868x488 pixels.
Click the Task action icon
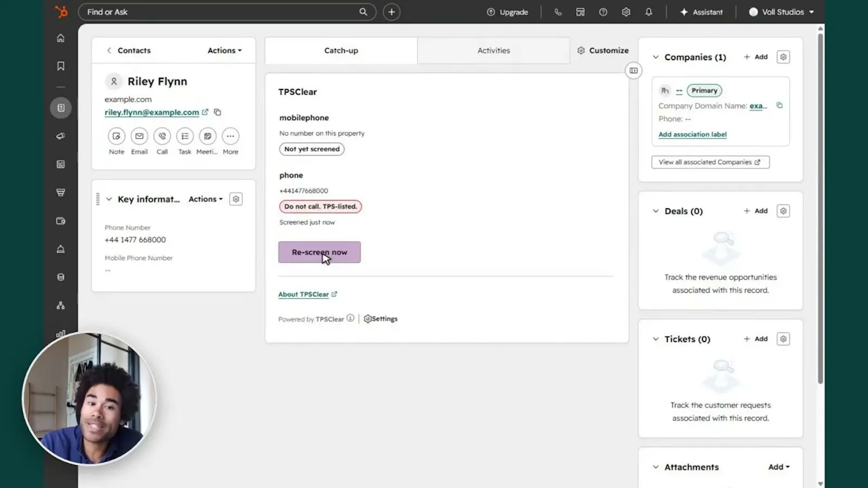pos(185,136)
